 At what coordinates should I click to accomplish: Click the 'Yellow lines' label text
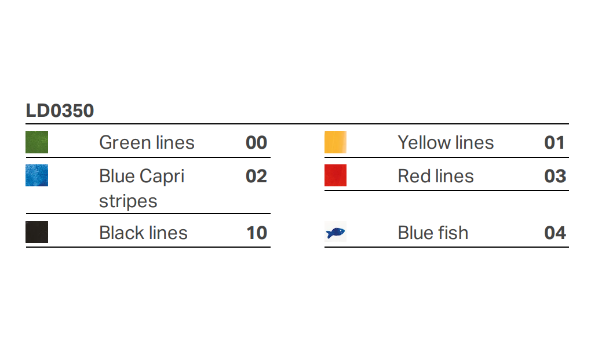(446, 142)
